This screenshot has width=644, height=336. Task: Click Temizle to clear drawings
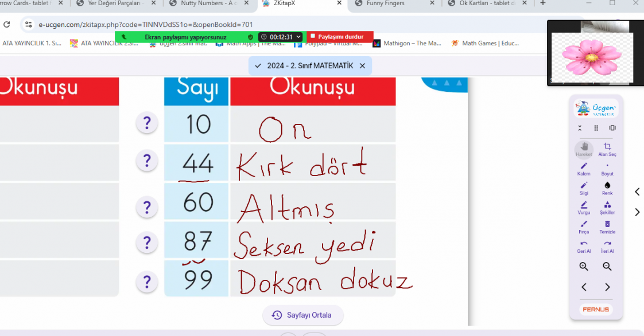607,227
